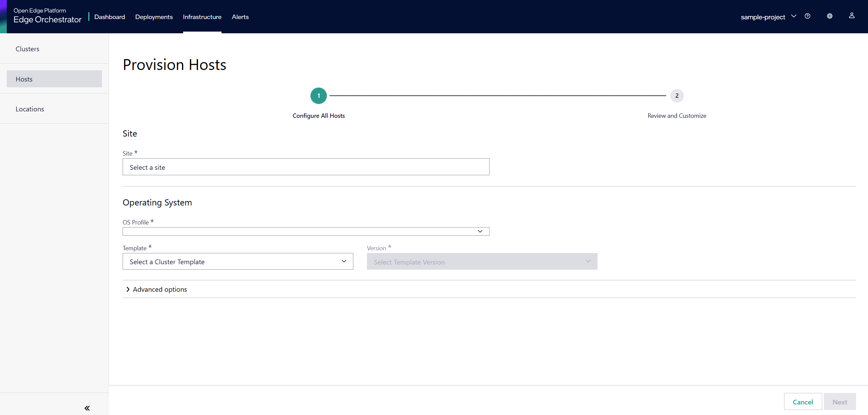Select Locations in the sidebar
Image resolution: width=868 pixels, height=415 pixels.
tap(54, 109)
